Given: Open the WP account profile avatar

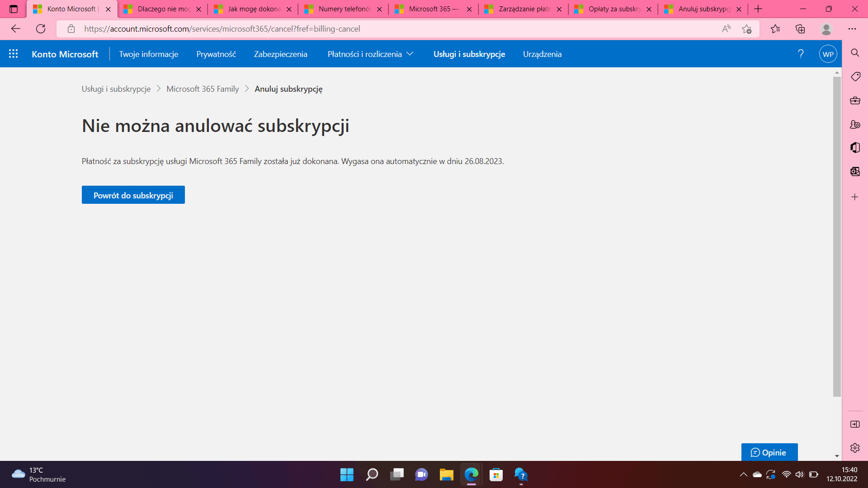Looking at the screenshot, I should point(828,54).
